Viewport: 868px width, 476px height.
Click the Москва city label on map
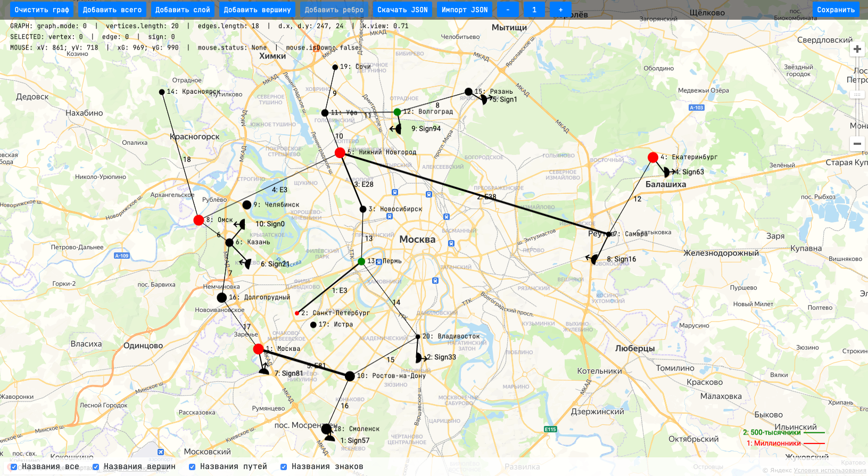[417, 240]
